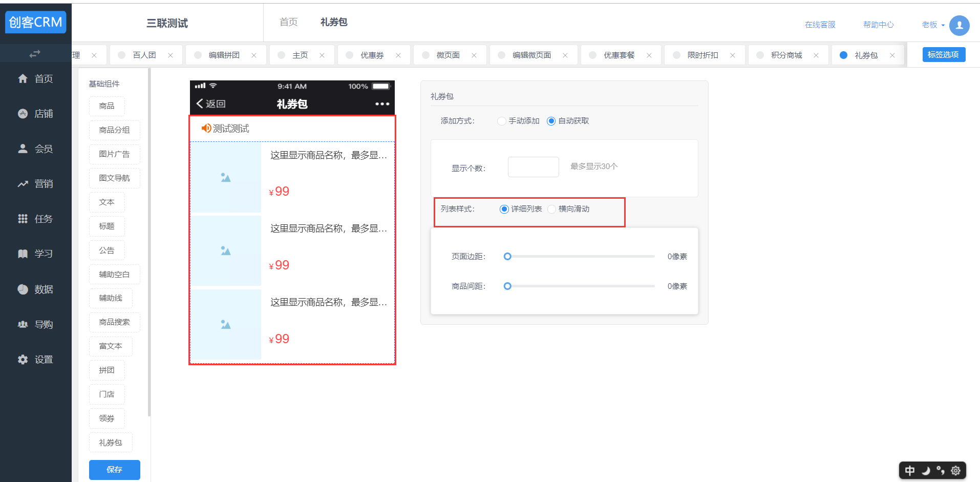Open the 标签选项 tab options menu
Viewport: 980px width, 482px height.
tap(944, 55)
